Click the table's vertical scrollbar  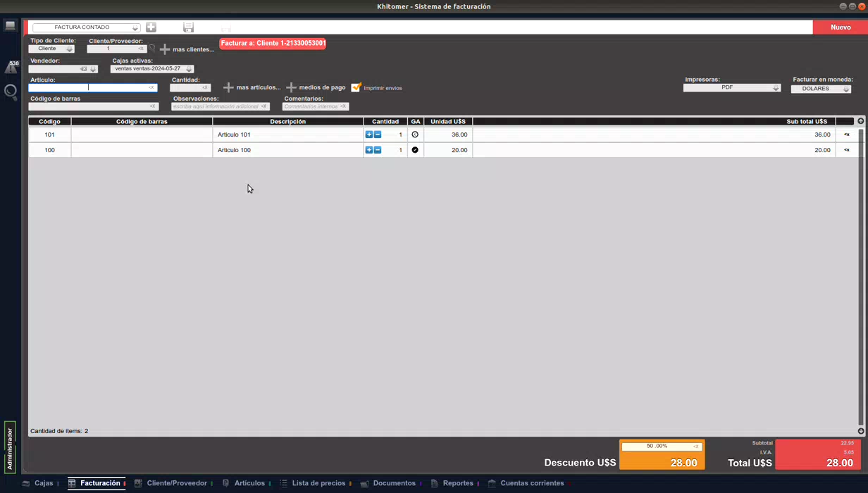click(x=860, y=276)
